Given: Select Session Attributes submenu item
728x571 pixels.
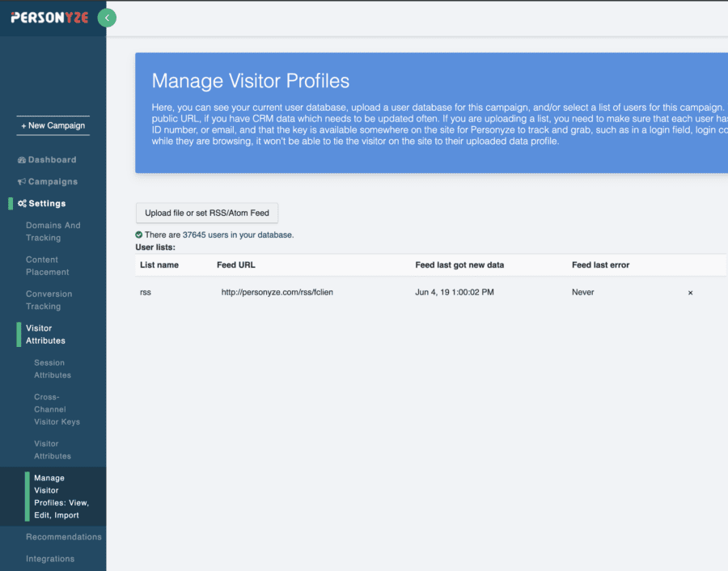Looking at the screenshot, I should click(53, 369).
